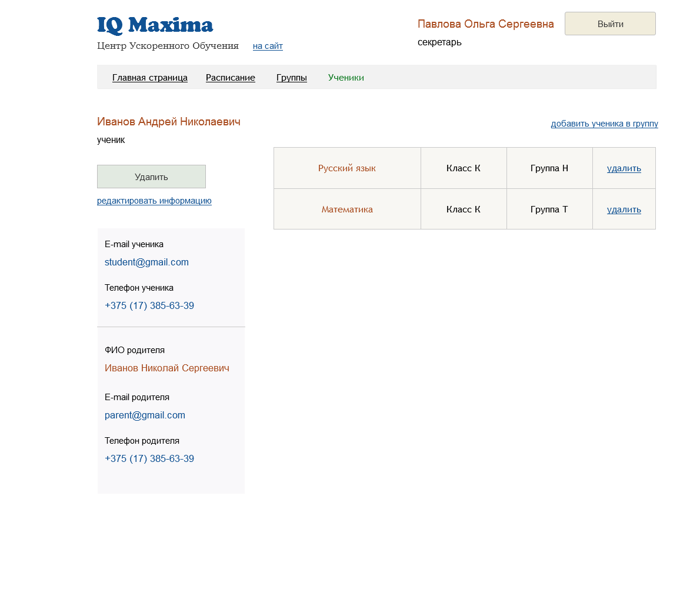Screen dimensions: 700x612
Task: Go to 'Расписание' in the navigation bar
Action: (231, 78)
